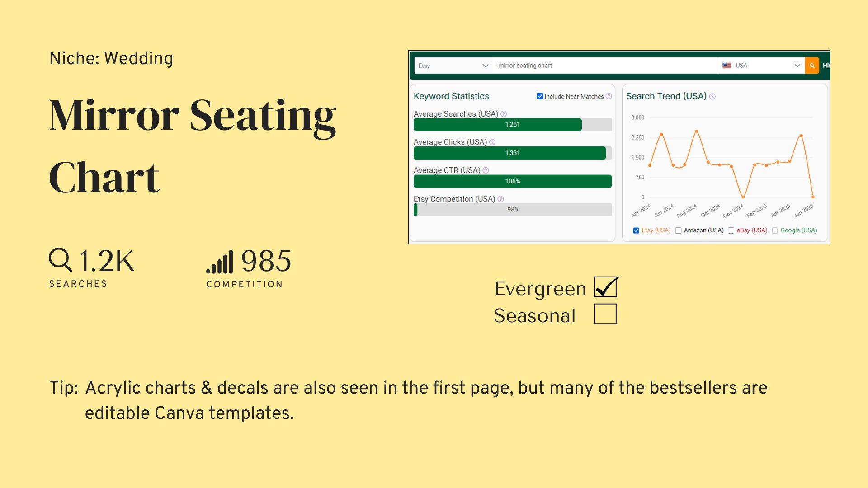
Task: Enable the Amazon (USA) trend checkbox
Action: (678, 230)
